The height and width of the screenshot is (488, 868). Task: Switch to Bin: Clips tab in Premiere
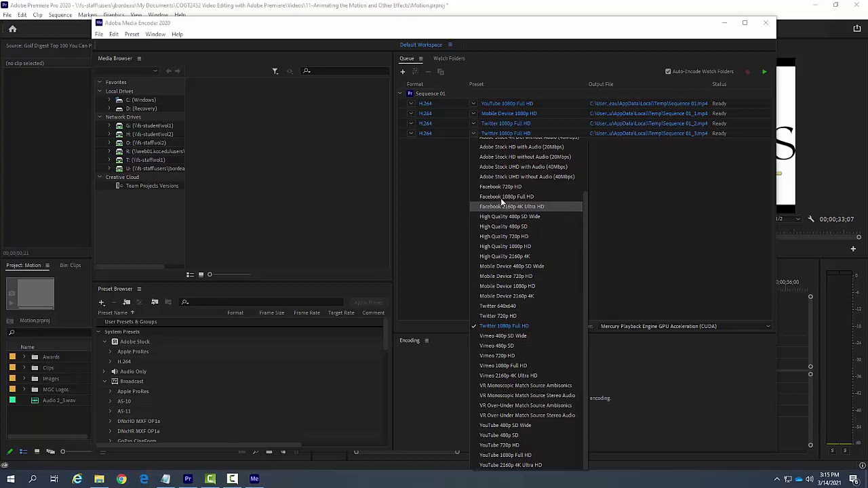(x=70, y=265)
